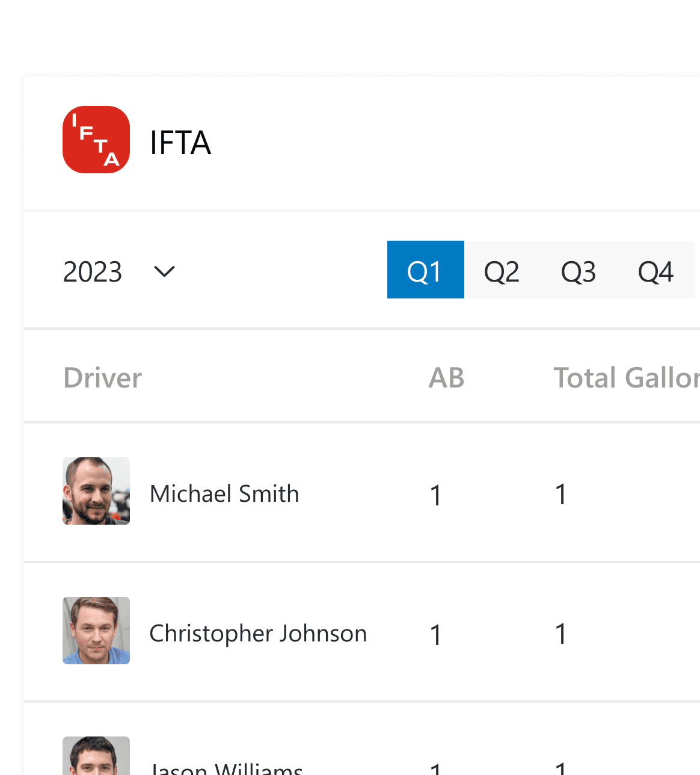
Task: Expand the year chevron arrow
Action: click(x=164, y=271)
